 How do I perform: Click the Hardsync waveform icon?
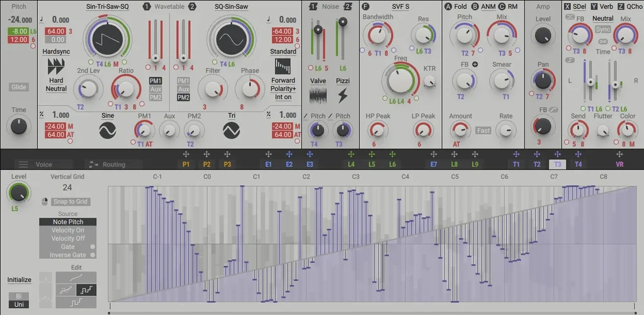[56, 66]
